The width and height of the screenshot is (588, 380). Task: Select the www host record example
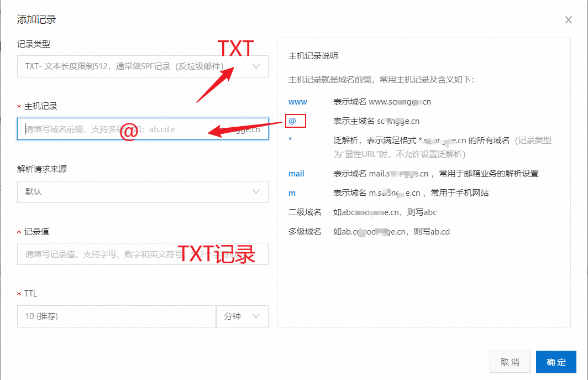coord(298,102)
